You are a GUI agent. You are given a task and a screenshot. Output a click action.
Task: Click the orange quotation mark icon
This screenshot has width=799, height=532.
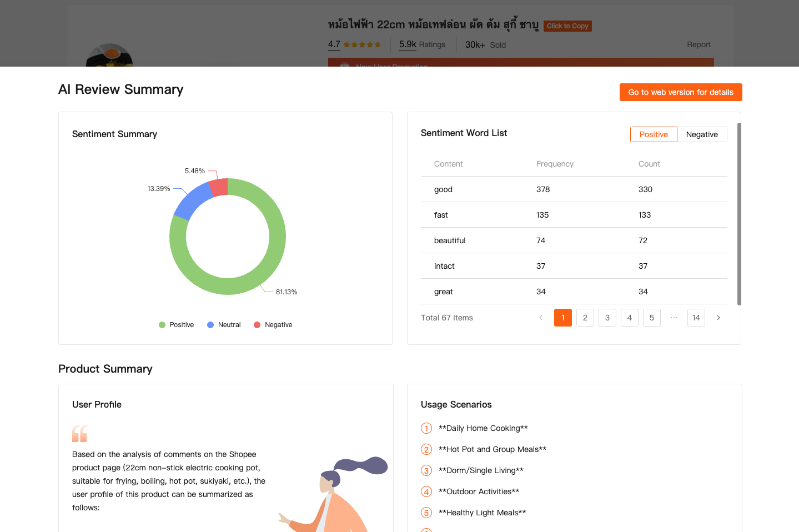point(80,433)
